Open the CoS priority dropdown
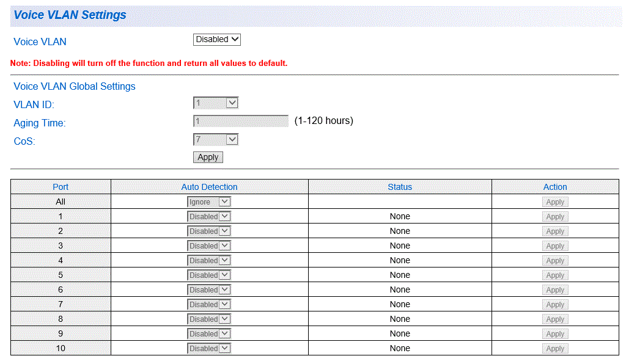This screenshot has width=626, height=364. coord(215,139)
